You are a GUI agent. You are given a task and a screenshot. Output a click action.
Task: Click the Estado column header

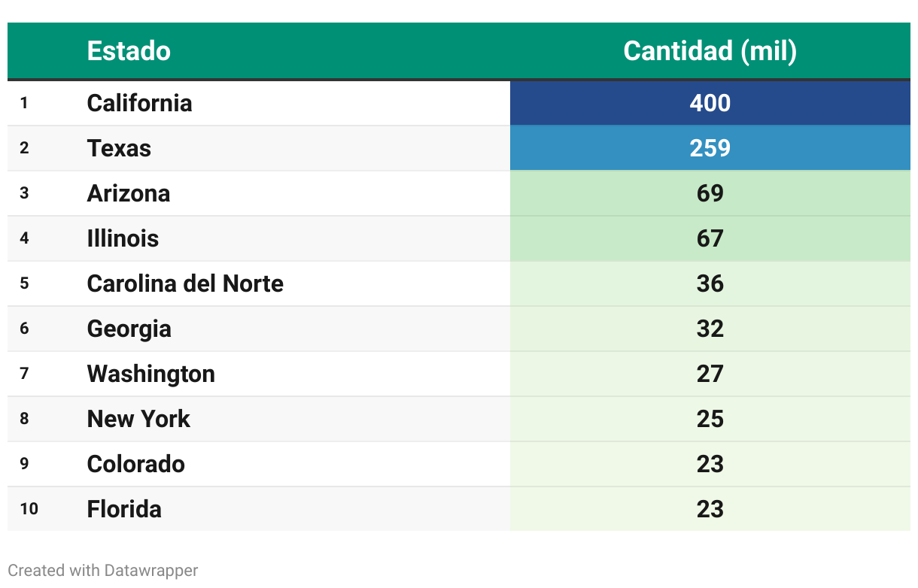click(129, 51)
